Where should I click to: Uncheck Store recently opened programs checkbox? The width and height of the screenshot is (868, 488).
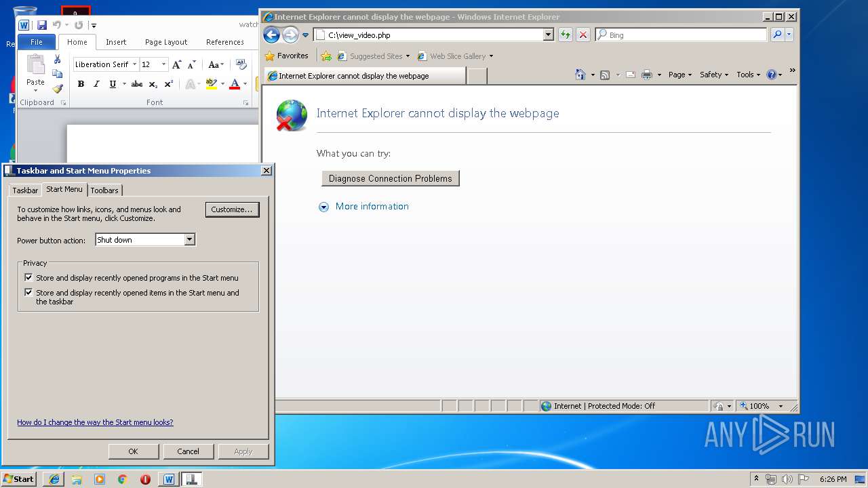28,277
